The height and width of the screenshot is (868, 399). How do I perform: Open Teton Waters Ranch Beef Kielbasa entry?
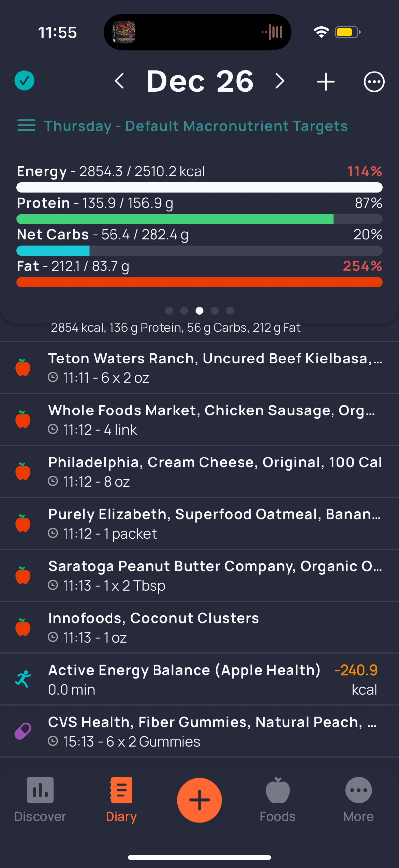pos(199,367)
